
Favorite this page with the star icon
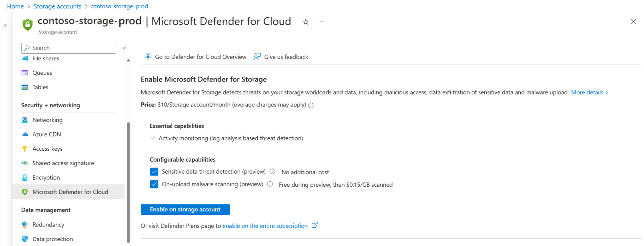coord(306,22)
